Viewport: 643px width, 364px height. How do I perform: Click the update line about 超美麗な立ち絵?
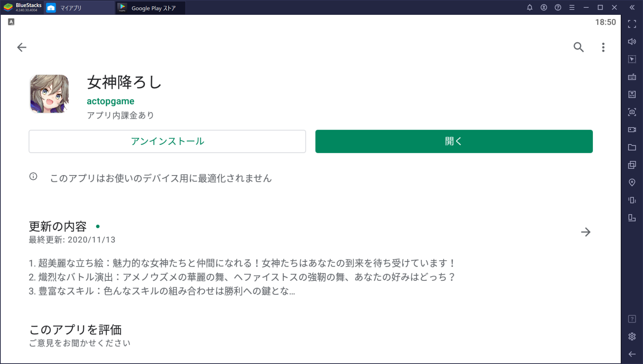coord(242,263)
